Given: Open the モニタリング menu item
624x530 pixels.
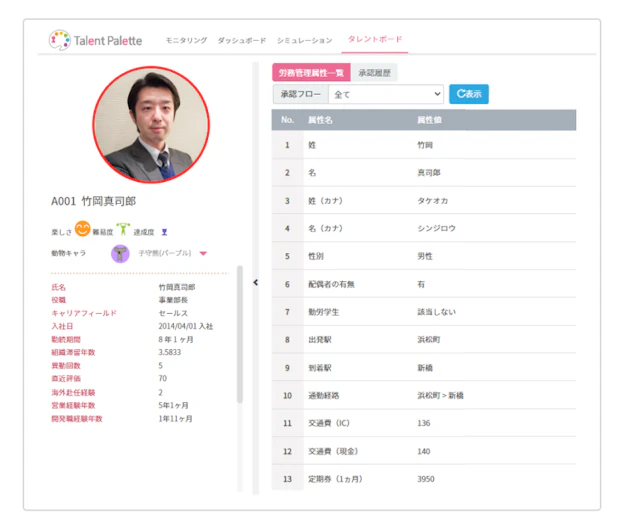Looking at the screenshot, I should tap(186, 40).
